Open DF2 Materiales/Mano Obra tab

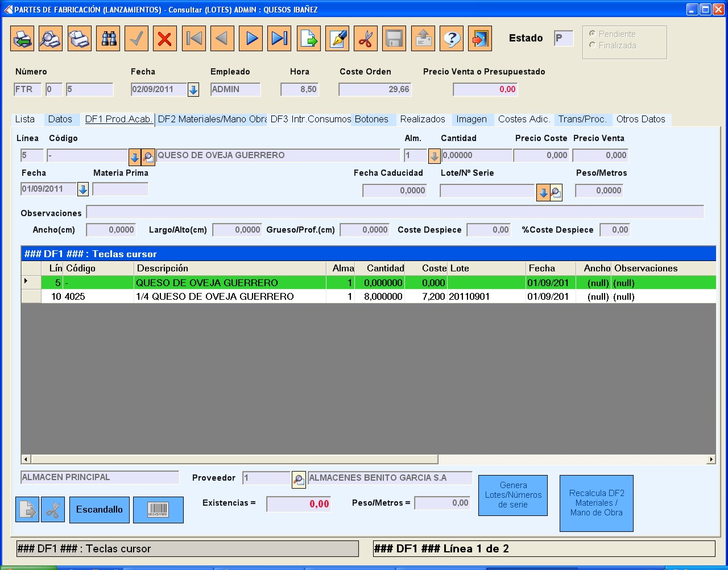coord(212,119)
